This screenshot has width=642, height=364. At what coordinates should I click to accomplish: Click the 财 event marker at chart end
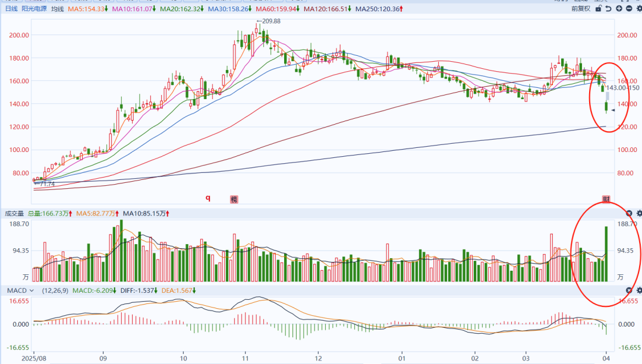[606, 199]
